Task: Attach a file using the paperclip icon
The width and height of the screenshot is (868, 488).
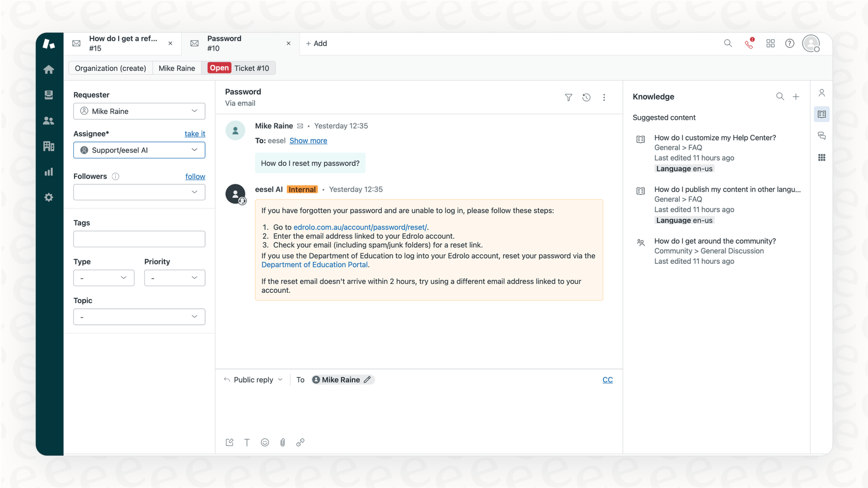Action: click(x=283, y=442)
